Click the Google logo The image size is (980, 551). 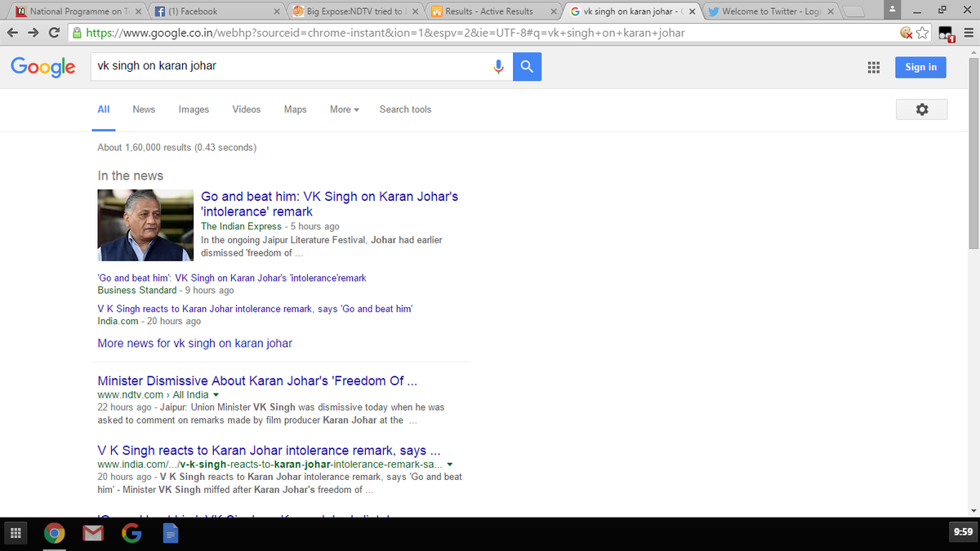(43, 67)
